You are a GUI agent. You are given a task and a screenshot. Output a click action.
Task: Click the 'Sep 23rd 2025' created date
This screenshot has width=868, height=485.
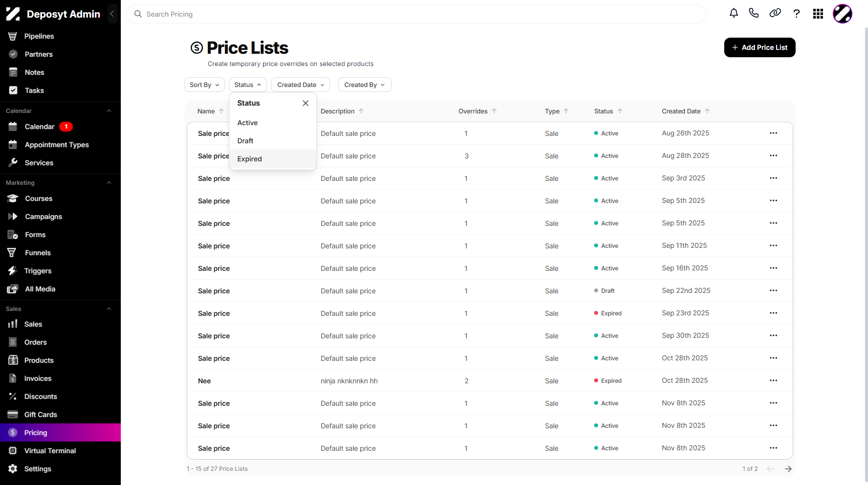(685, 313)
